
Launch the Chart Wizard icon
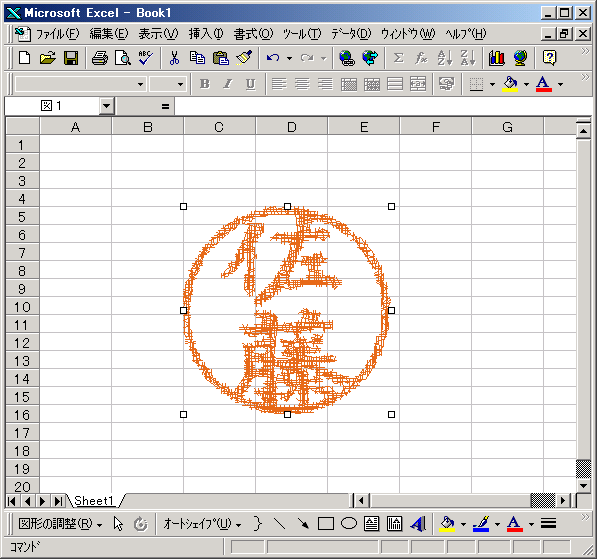pyautogui.click(x=496, y=58)
